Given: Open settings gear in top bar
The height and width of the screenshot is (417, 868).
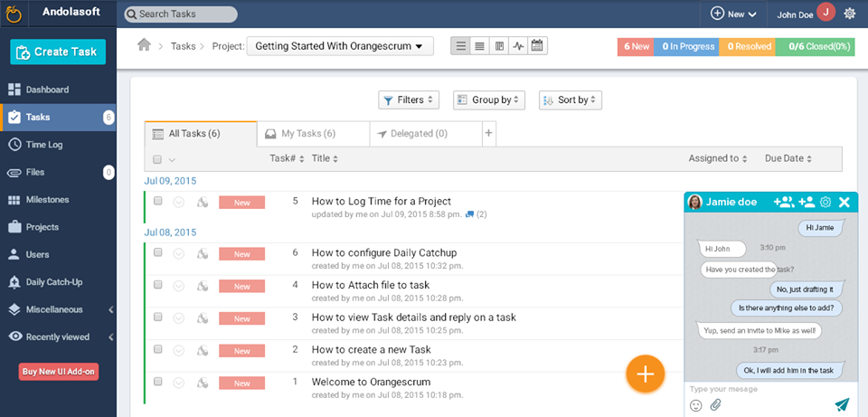Looking at the screenshot, I should pos(850,14).
